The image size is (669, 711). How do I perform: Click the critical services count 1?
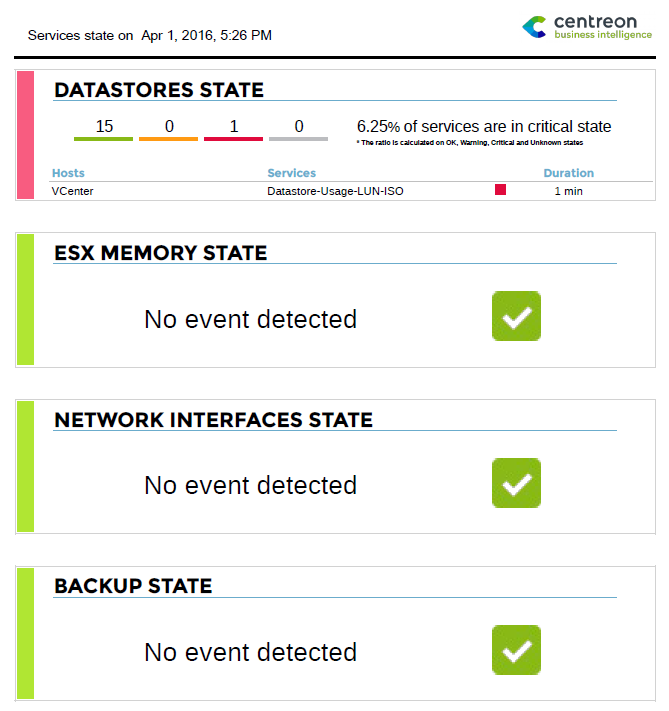(234, 127)
